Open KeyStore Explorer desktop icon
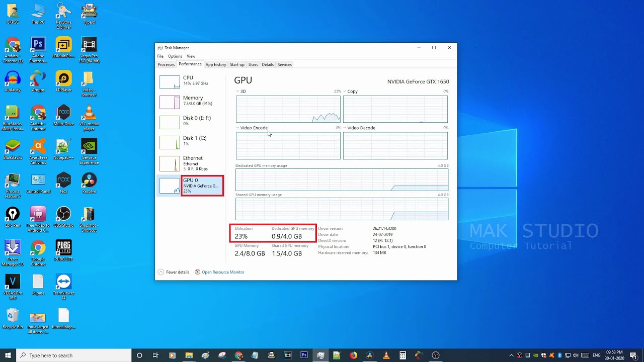The image size is (644, 362). coord(63,17)
